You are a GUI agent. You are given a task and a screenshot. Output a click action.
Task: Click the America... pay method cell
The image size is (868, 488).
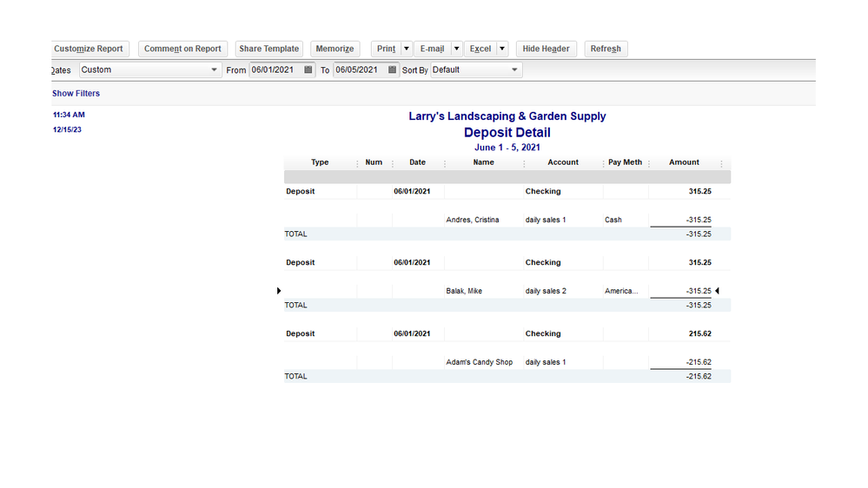click(x=621, y=291)
